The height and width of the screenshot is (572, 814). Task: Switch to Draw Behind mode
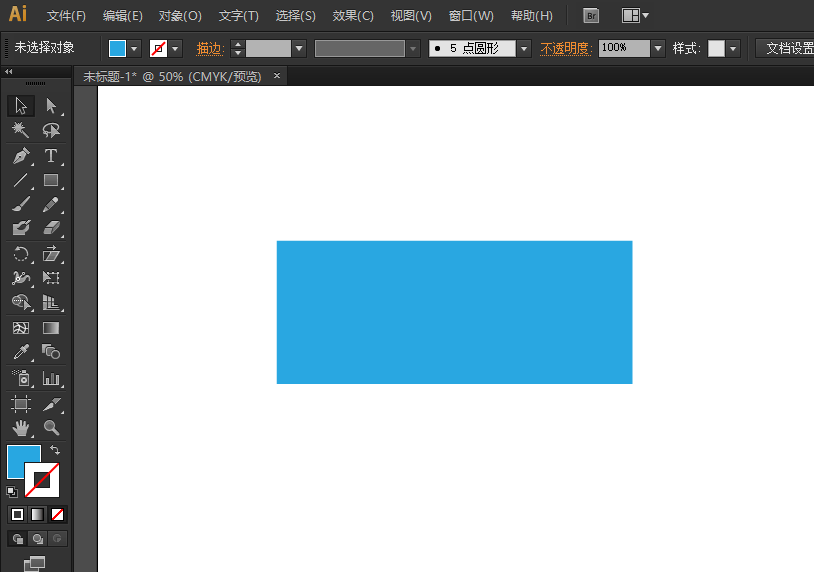[x=37, y=539]
